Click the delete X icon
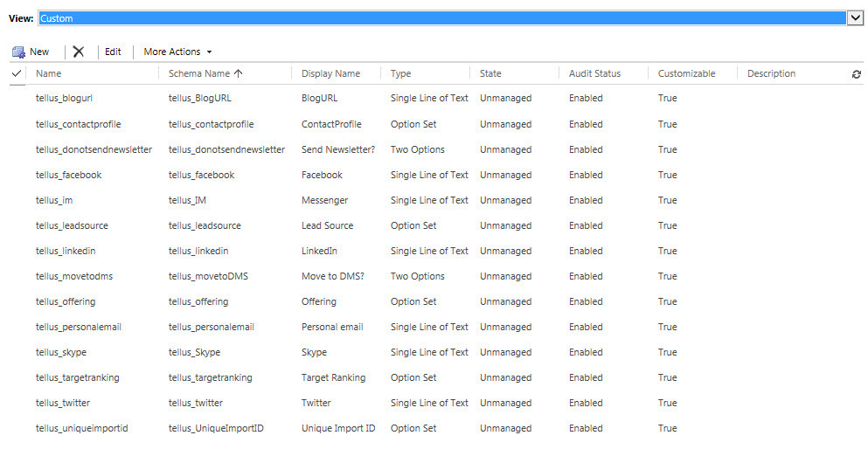The image size is (868, 463). point(79,52)
